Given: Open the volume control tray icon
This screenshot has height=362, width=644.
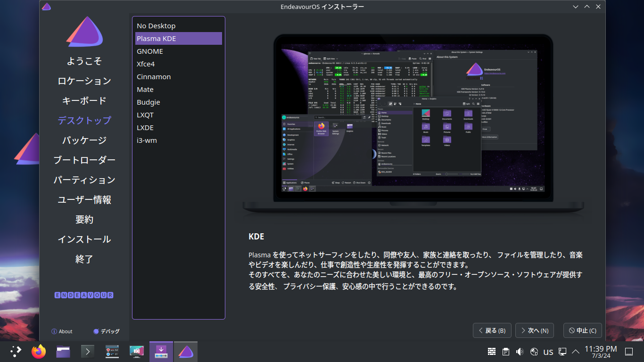Looking at the screenshot, I should tap(520, 352).
